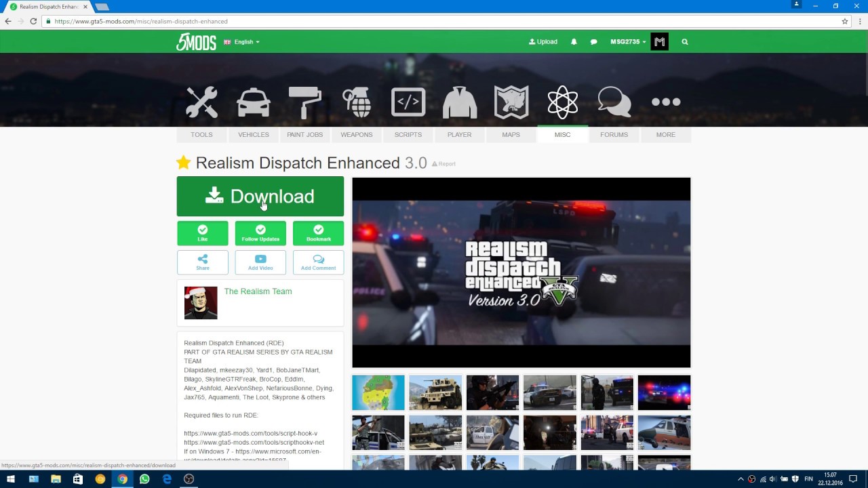Select the SCRIPTS tab
Screen dimensions: 868x488
408,135
